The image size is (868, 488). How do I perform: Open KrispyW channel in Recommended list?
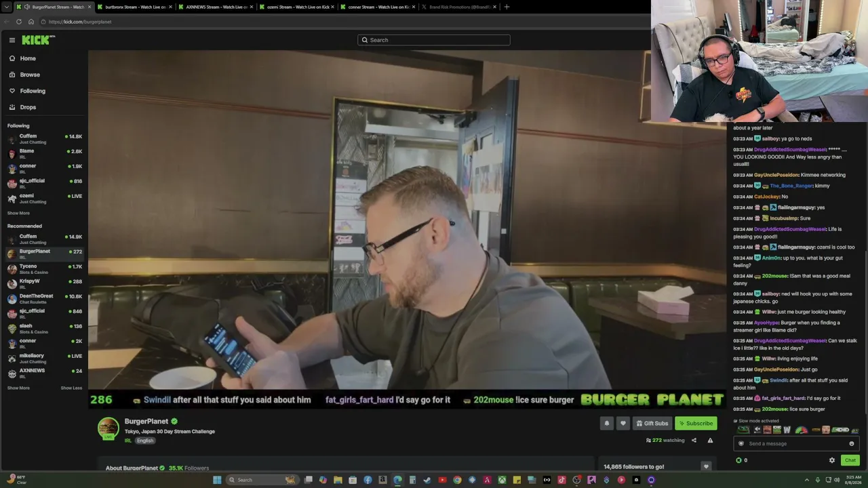pos(44,284)
